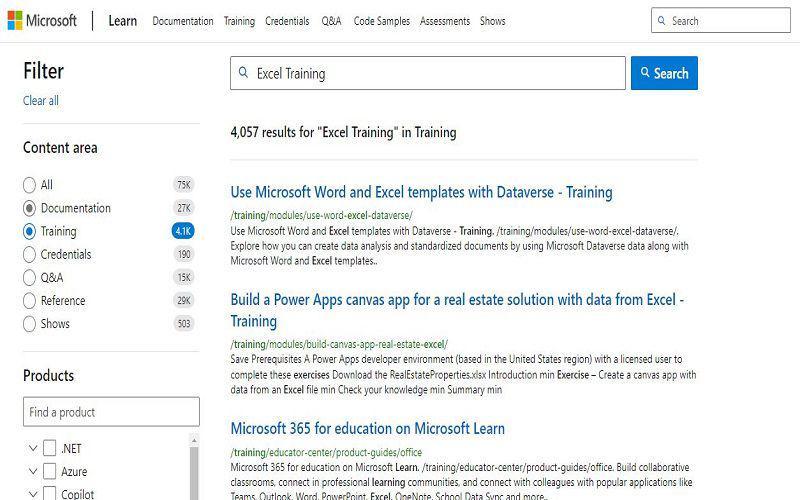Click the magnifier icon in header search
This screenshot has height=500, width=800.
(x=661, y=21)
